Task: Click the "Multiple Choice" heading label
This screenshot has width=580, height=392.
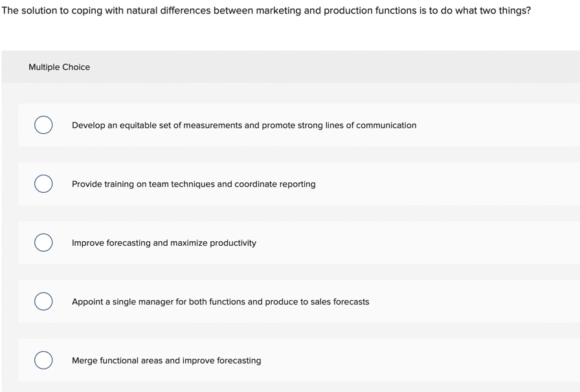Action: (59, 67)
